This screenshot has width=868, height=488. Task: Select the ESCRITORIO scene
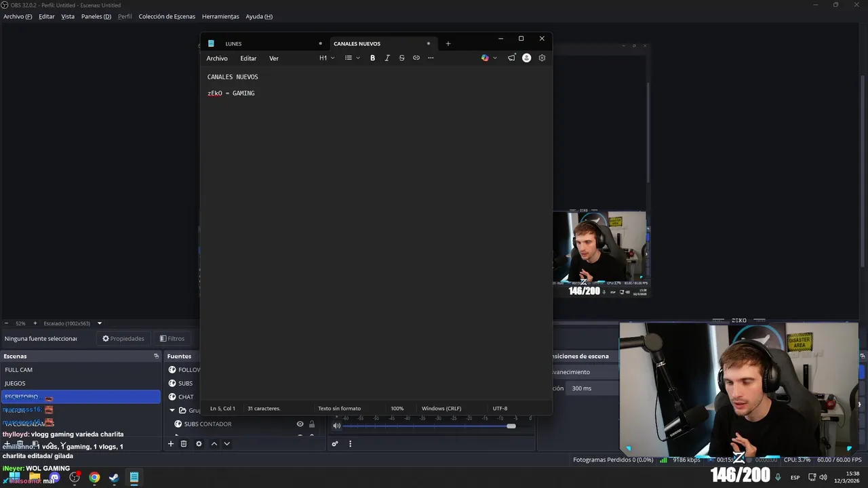point(81,397)
